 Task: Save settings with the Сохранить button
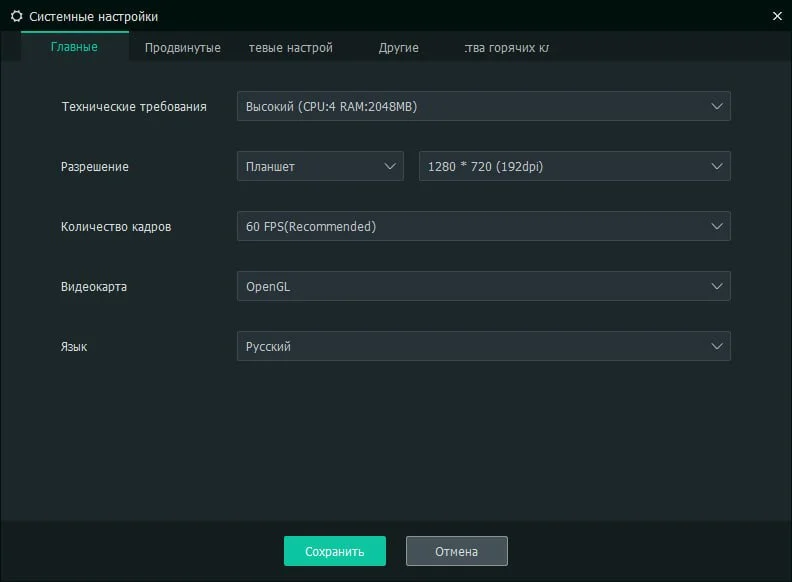(x=335, y=551)
